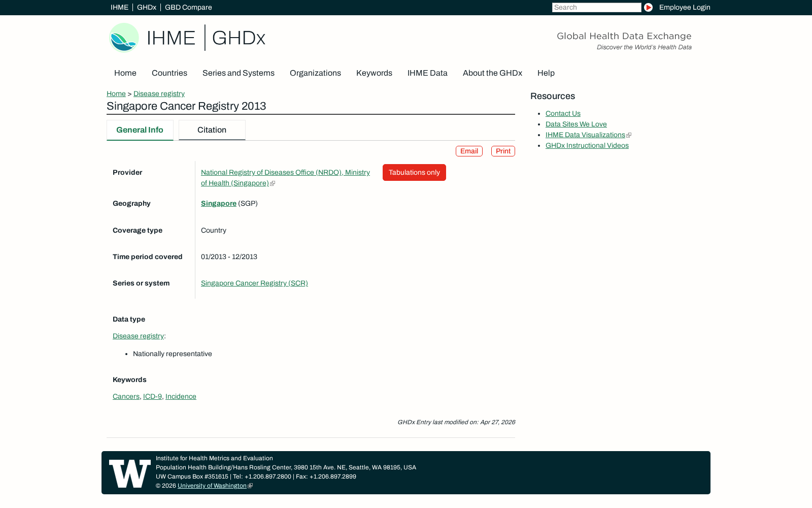Click the Resources sidebar heading
Viewport: 812px width, 508px height.
553,96
